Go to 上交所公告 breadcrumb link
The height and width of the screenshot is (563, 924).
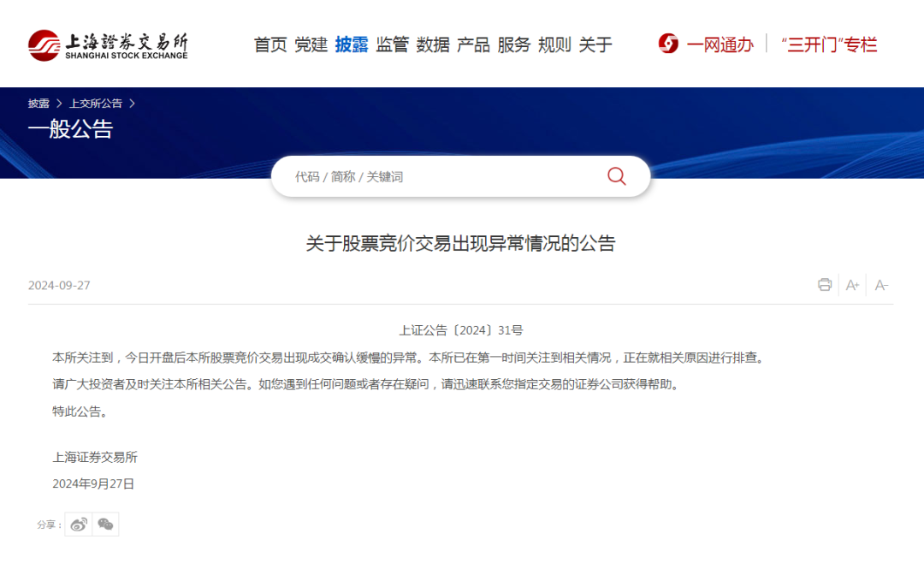pos(96,104)
